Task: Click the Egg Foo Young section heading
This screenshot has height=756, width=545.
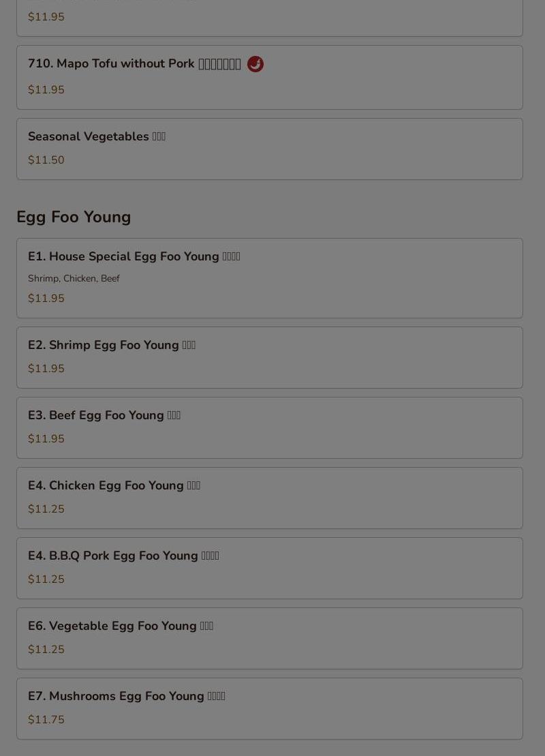Action: [x=74, y=217]
